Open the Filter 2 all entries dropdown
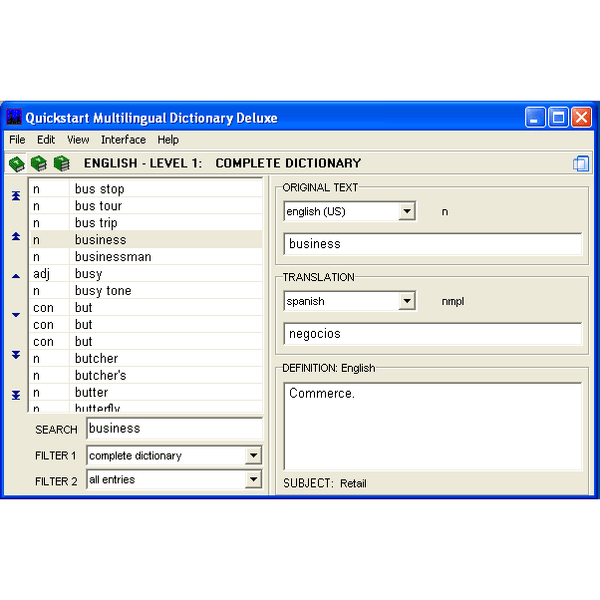 pos(253,479)
